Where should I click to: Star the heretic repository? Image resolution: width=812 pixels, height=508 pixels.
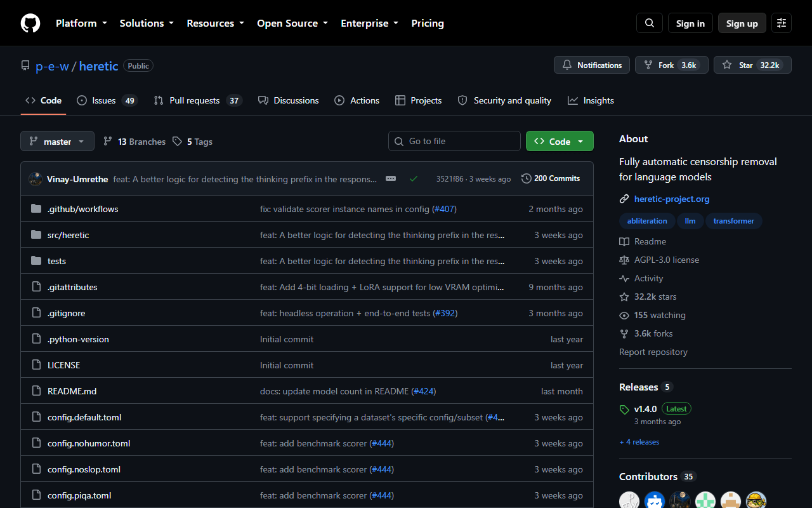tap(752, 65)
